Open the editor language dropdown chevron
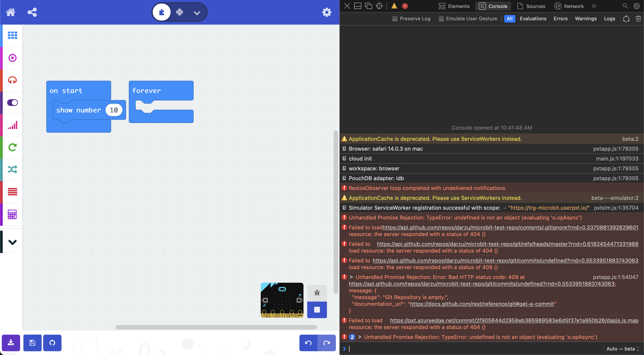Image resolution: width=644 pixels, height=355 pixels. click(x=197, y=13)
